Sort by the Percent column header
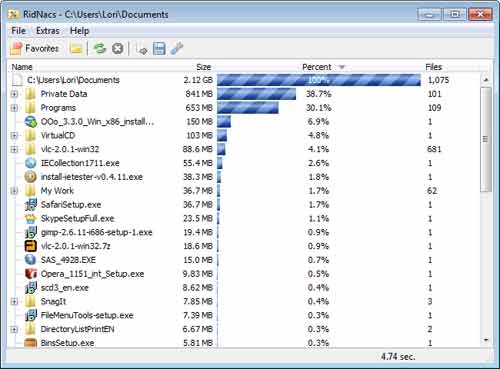 point(317,67)
